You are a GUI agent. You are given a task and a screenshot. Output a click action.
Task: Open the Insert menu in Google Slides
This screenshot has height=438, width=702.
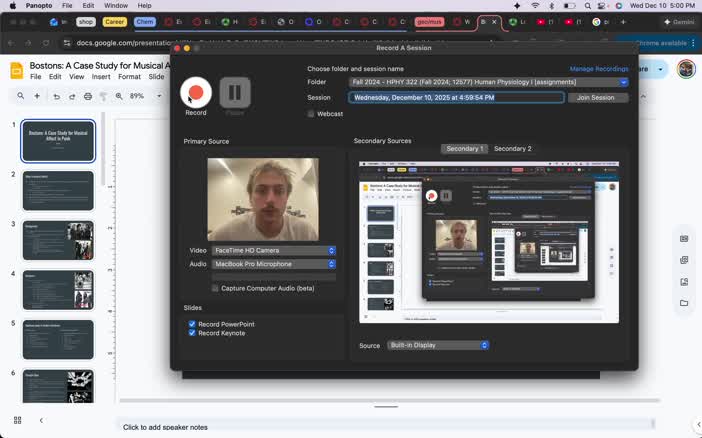point(101,77)
